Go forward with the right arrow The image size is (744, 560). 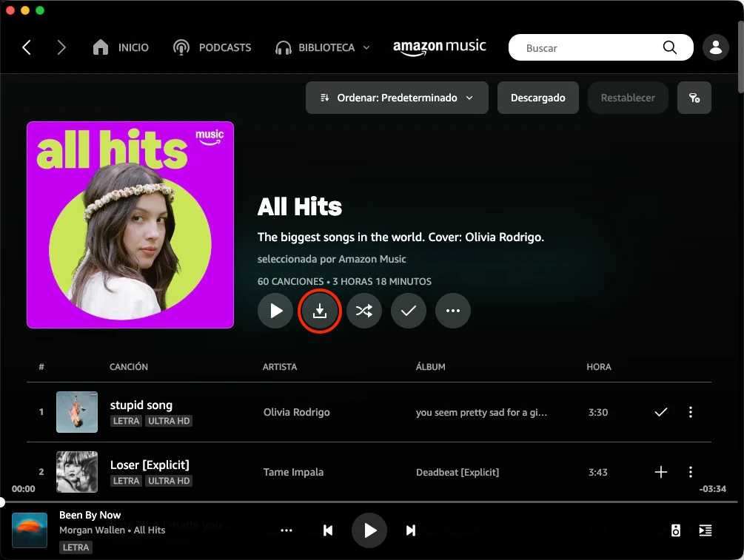61,47
